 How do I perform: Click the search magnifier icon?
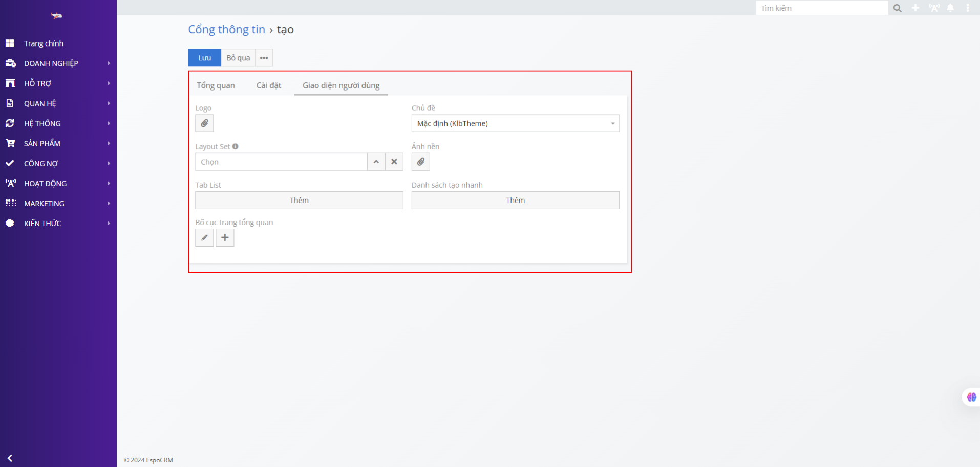pos(897,8)
